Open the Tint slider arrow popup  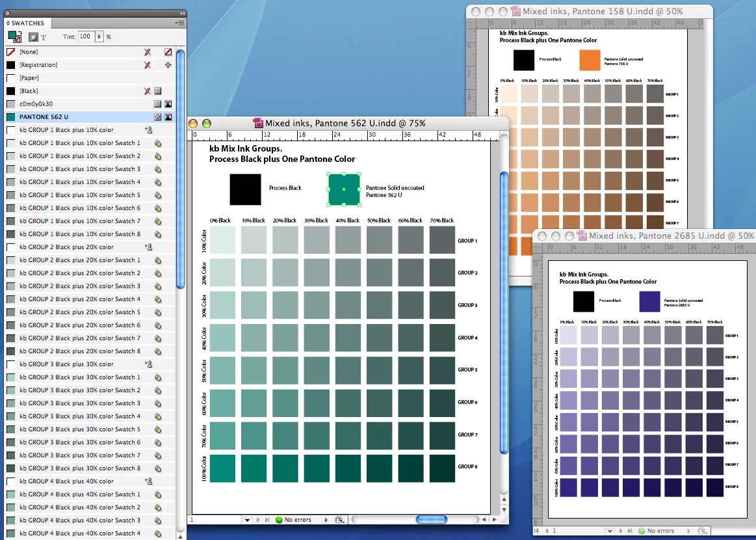[x=99, y=36]
